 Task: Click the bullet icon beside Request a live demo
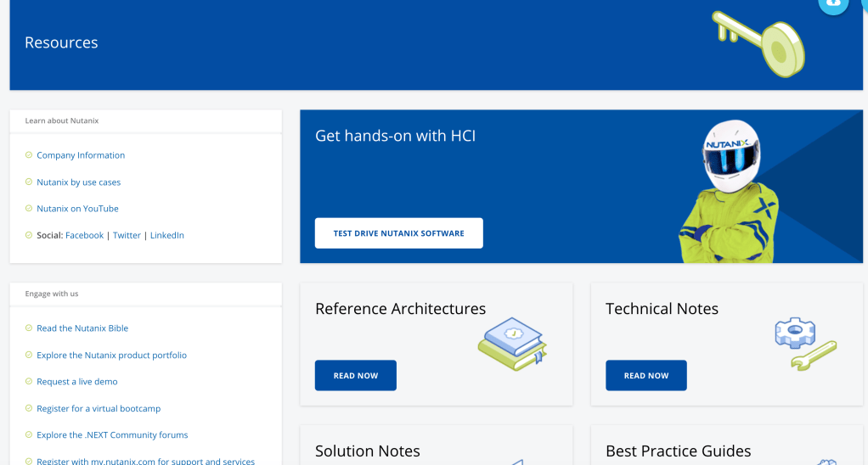[x=28, y=382]
